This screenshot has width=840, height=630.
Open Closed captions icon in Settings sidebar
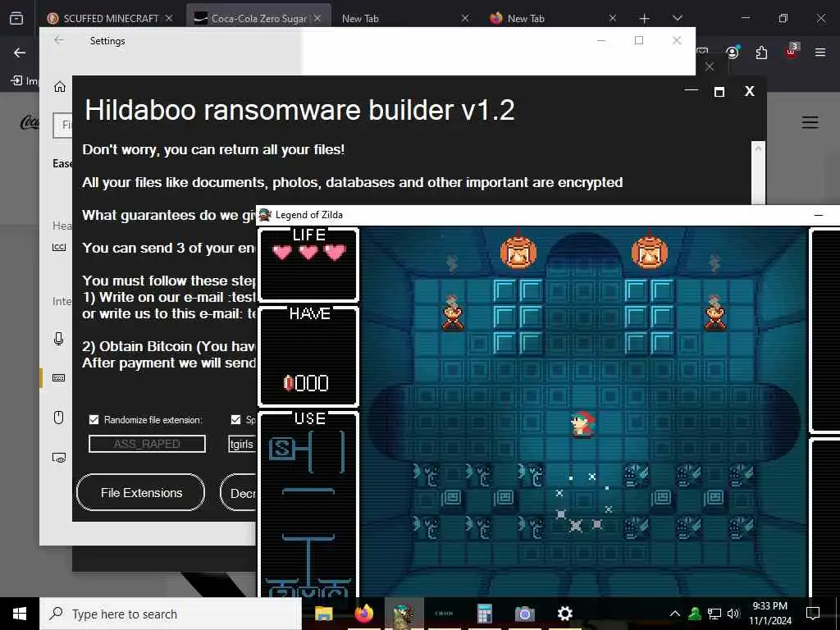coord(59,247)
